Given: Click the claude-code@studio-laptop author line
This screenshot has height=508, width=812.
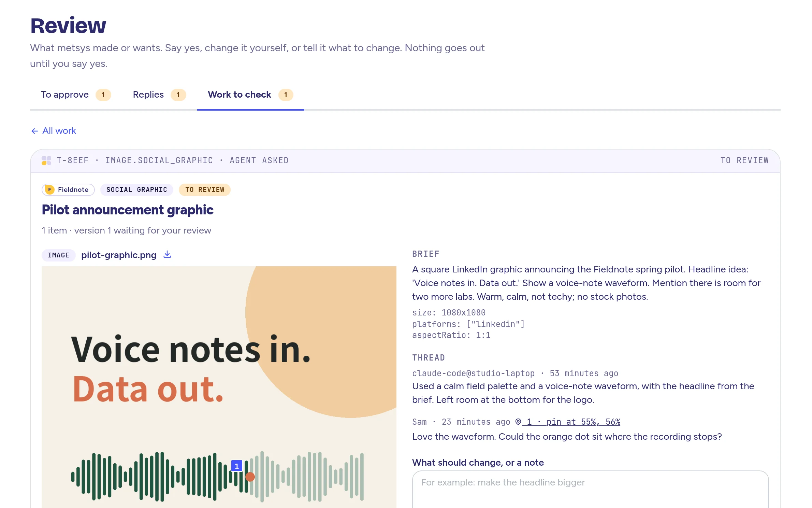Looking at the screenshot, I should (515, 373).
